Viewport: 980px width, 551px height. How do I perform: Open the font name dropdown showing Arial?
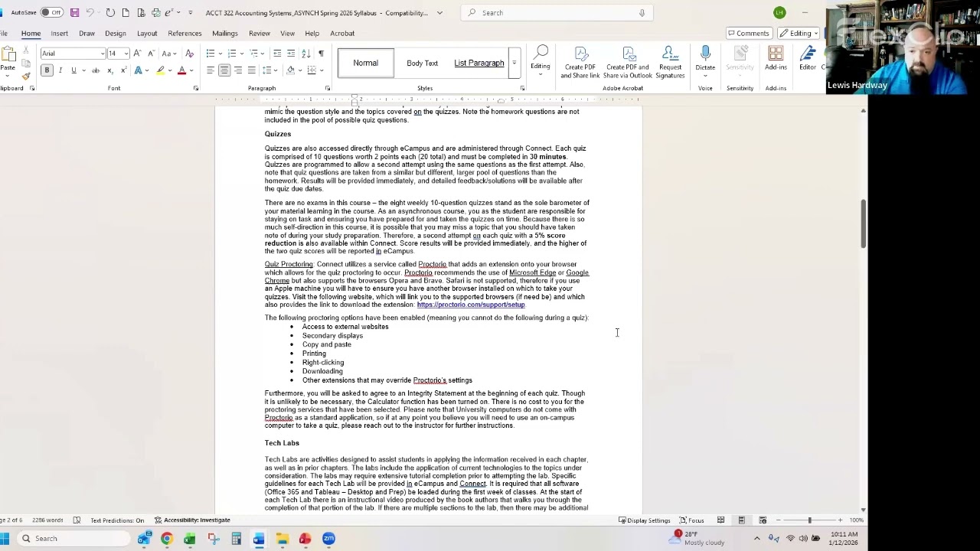pos(102,54)
